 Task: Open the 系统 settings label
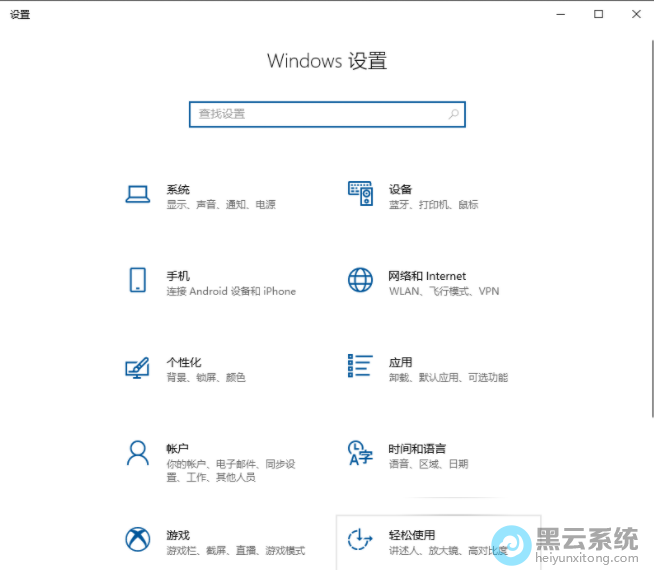(178, 189)
